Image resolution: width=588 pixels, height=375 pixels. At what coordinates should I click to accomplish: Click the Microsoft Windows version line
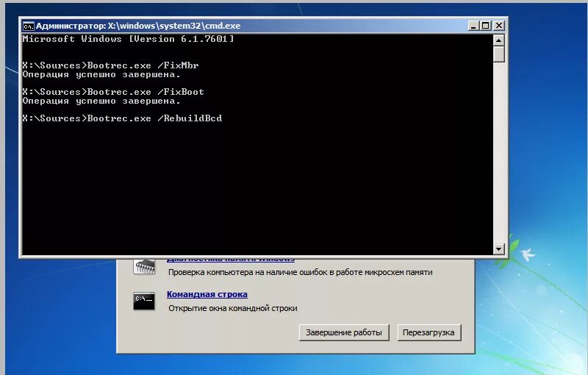(x=128, y=39)
